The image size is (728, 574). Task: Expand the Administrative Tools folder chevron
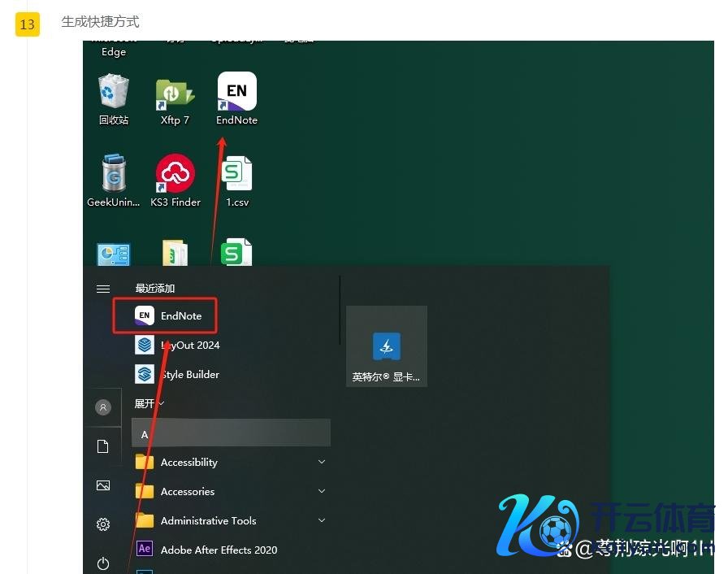pyautogui.click(x=322, y=521)
